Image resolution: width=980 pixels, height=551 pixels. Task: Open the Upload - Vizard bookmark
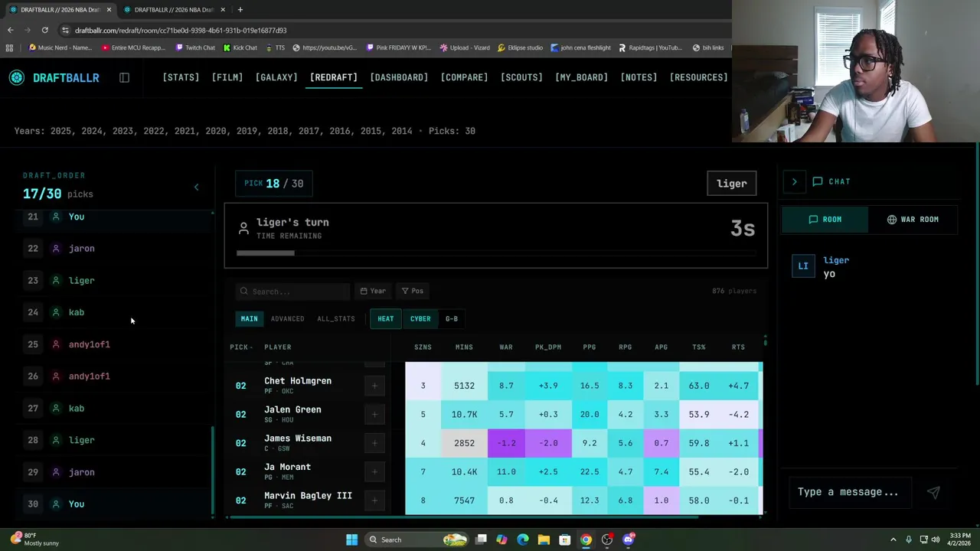465,47
